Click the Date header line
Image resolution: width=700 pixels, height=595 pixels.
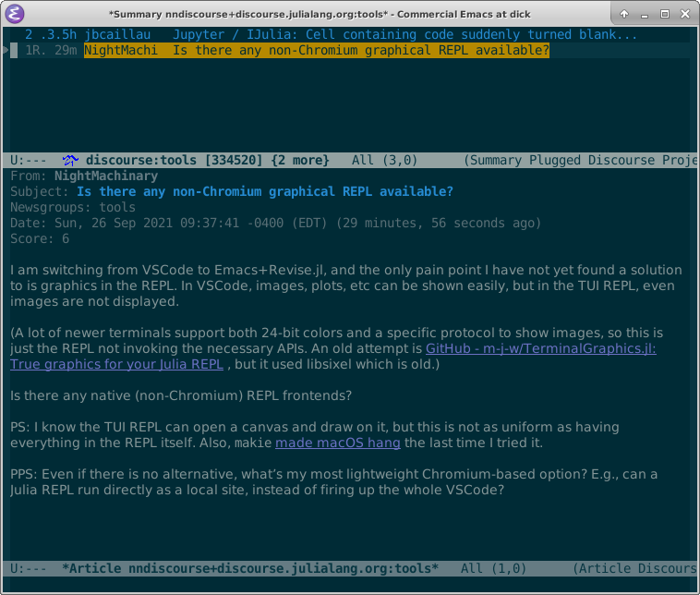coord(275,223)
